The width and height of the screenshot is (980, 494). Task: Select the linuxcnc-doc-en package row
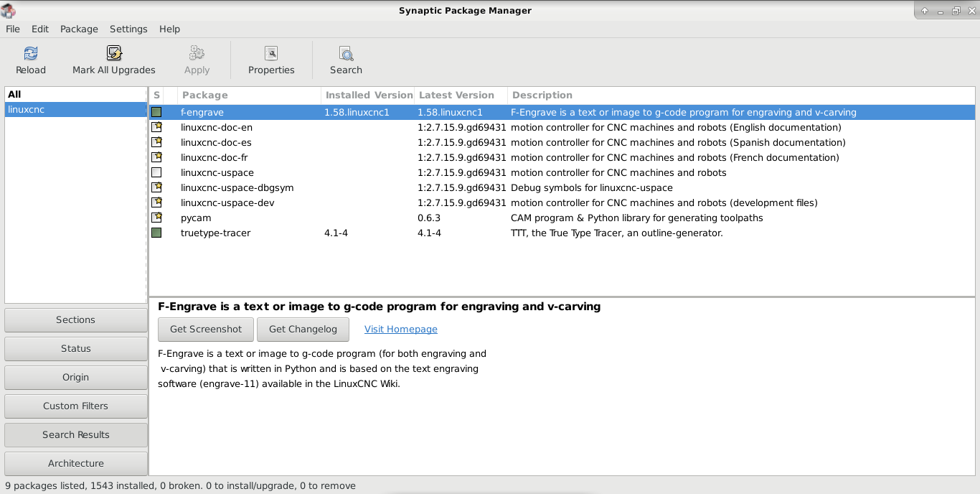tap(562, 128)
